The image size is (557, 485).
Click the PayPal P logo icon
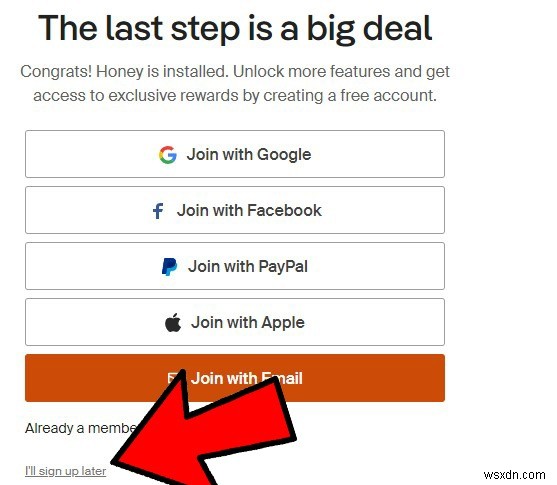[x=169, y=267]
